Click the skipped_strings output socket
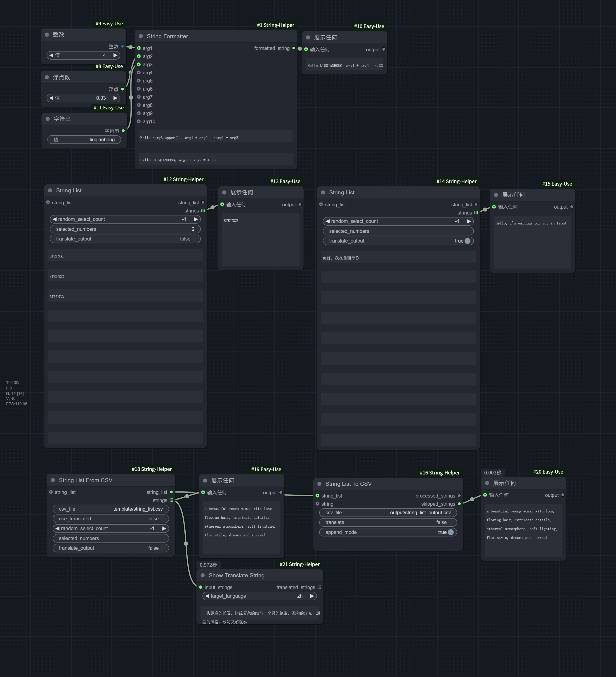616x677 pixels. pos(459,504)
